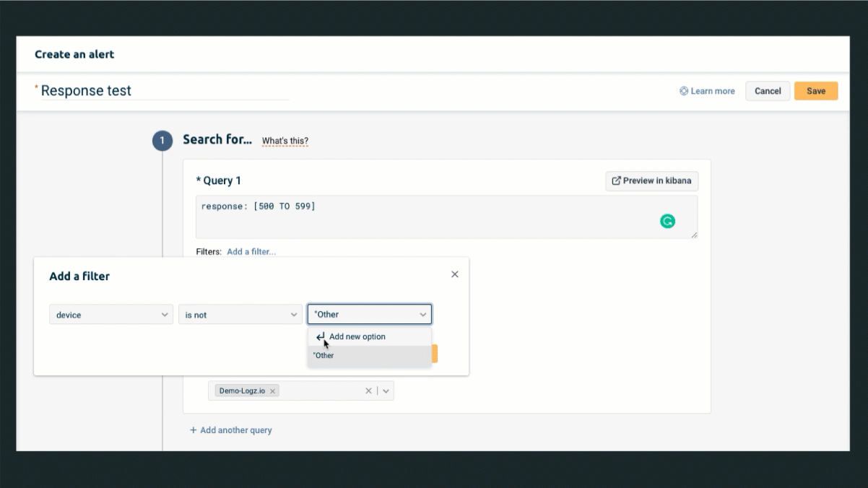Open the device field dropdown
This screenshot has height=488, width=868.
(110, 314)
